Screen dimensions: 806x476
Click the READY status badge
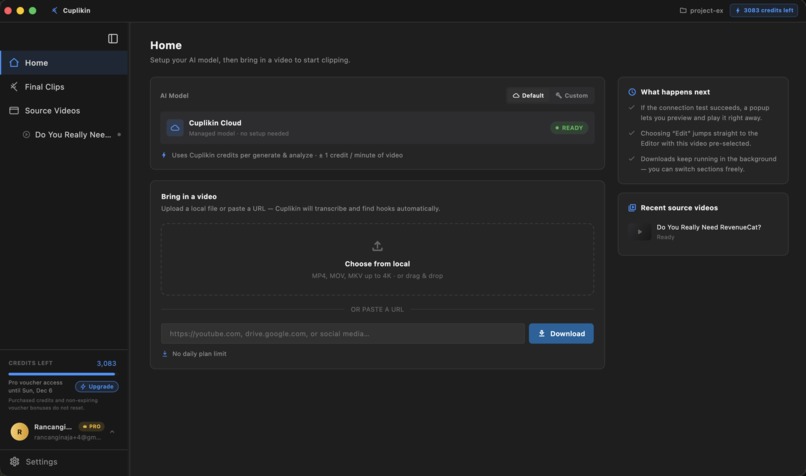point(569,128)
